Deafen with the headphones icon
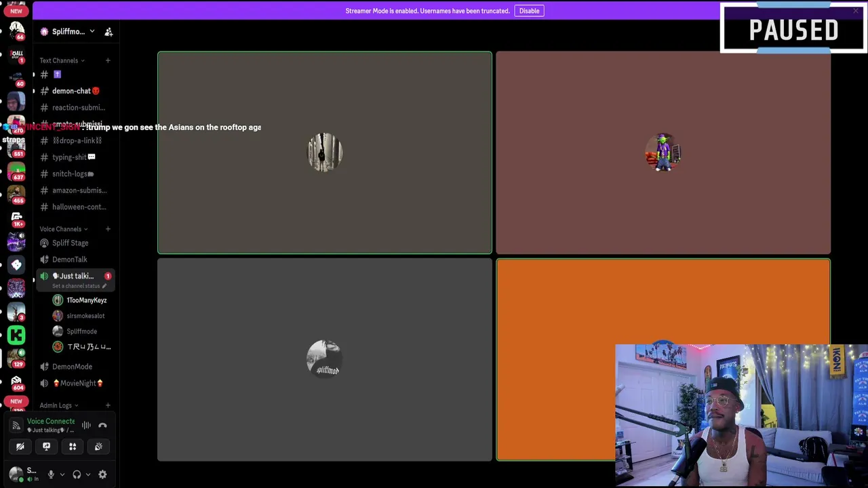868x488 pixels. tap(77, 474)
